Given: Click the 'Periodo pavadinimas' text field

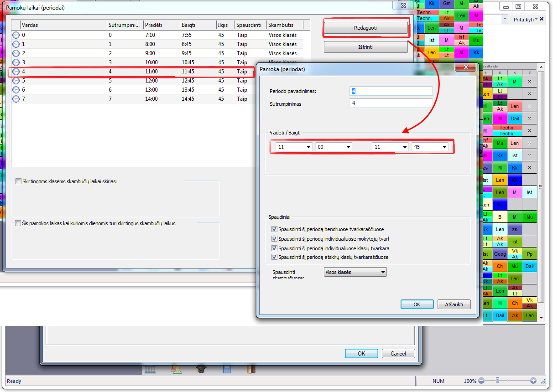Looking at the screenshot, I should (391, 91).
